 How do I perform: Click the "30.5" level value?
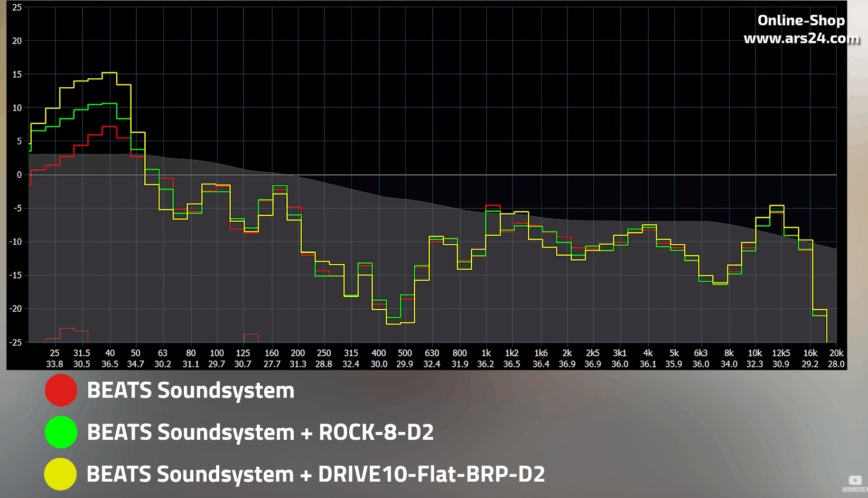81,364
